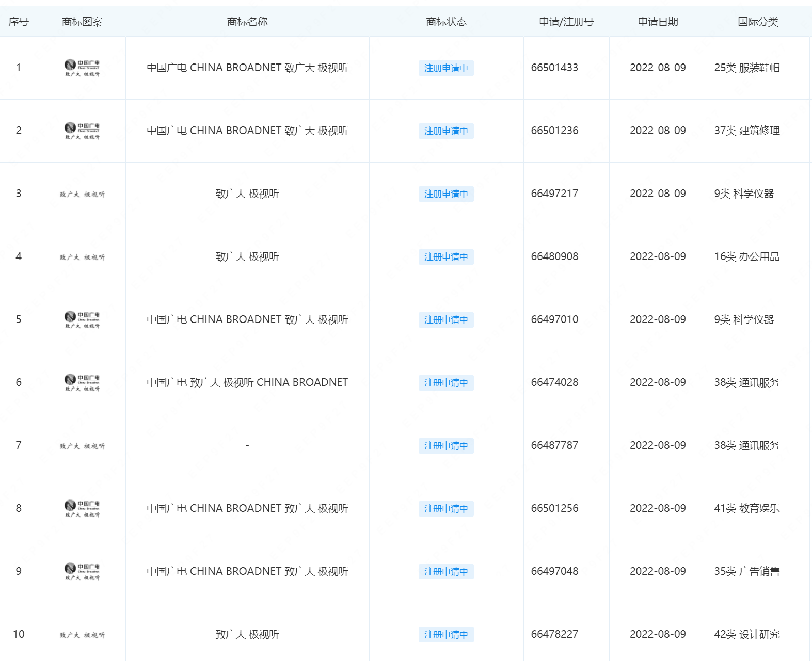Screen dimensions: 812x661
Task: Open China Broadnet logo in row 8
Action: point(82,509)
